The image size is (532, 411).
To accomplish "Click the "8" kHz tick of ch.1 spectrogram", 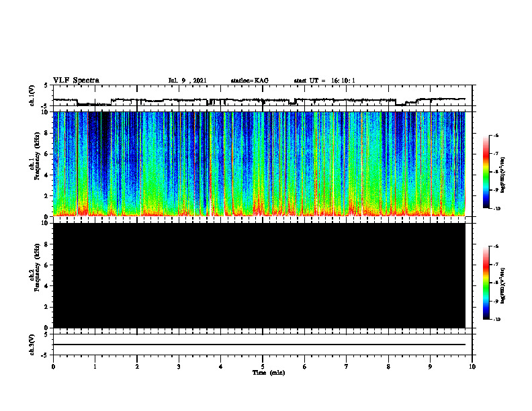I will 47,133.
